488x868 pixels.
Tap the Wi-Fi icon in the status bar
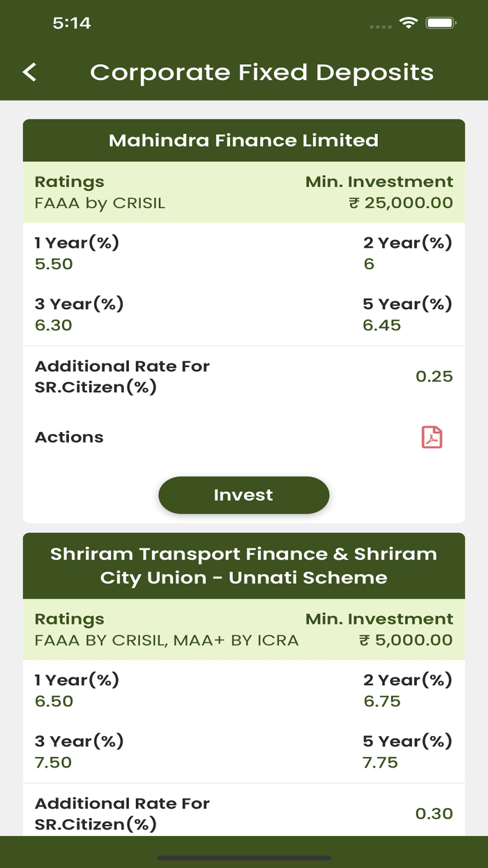pos(407,23)
